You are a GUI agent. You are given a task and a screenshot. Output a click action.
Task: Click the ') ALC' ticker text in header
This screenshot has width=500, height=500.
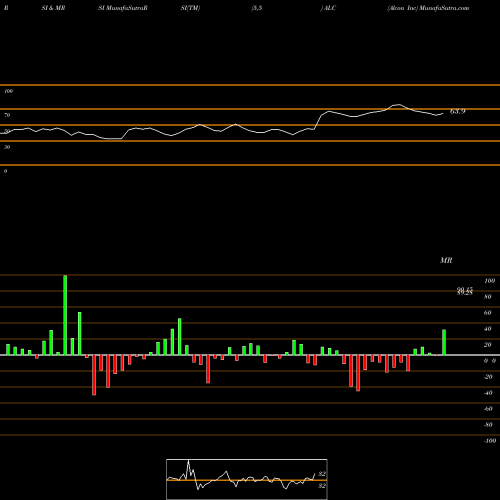coord(328,8)
